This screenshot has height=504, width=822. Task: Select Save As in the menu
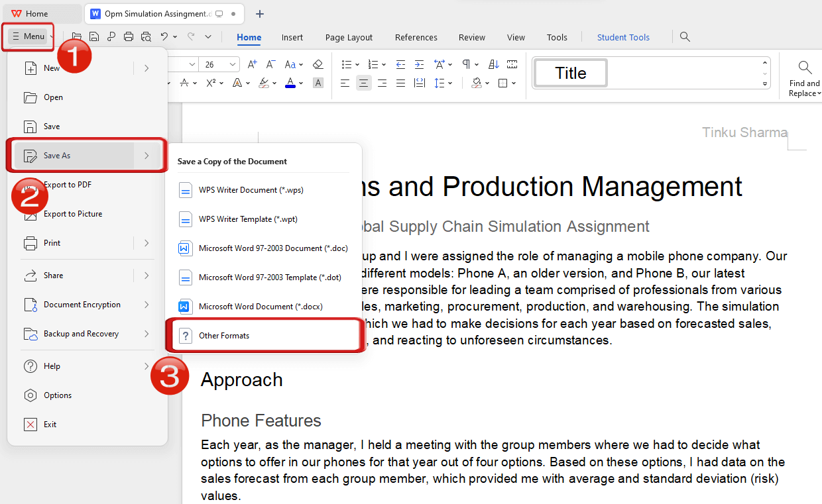click(88, 156)
